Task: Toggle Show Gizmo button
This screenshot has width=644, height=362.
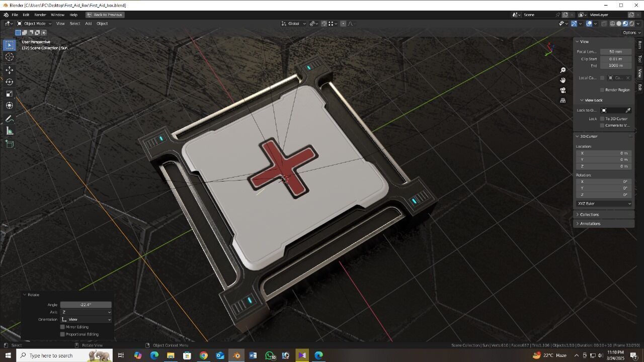Action: coord(574,24)
